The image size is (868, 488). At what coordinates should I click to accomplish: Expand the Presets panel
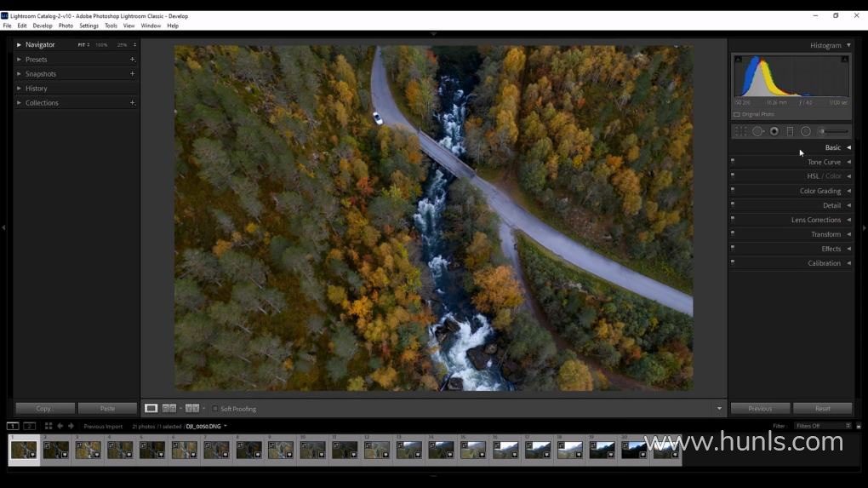pyautogui.click(x=19, y=60)
